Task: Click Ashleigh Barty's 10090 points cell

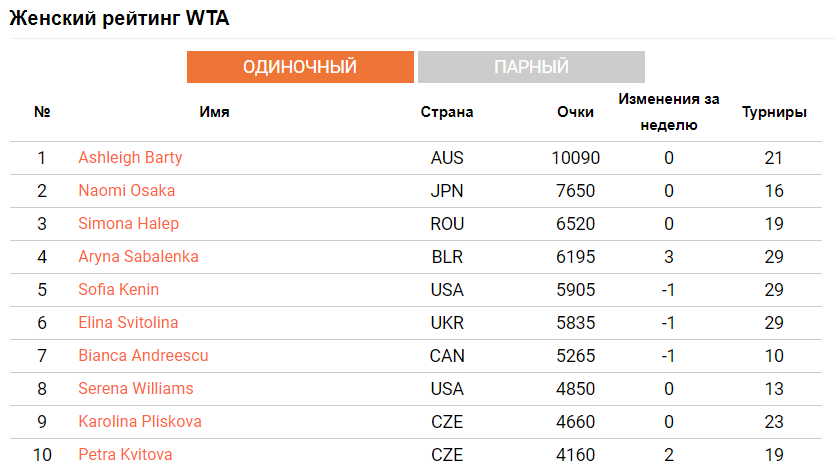Action: (575, 158)
